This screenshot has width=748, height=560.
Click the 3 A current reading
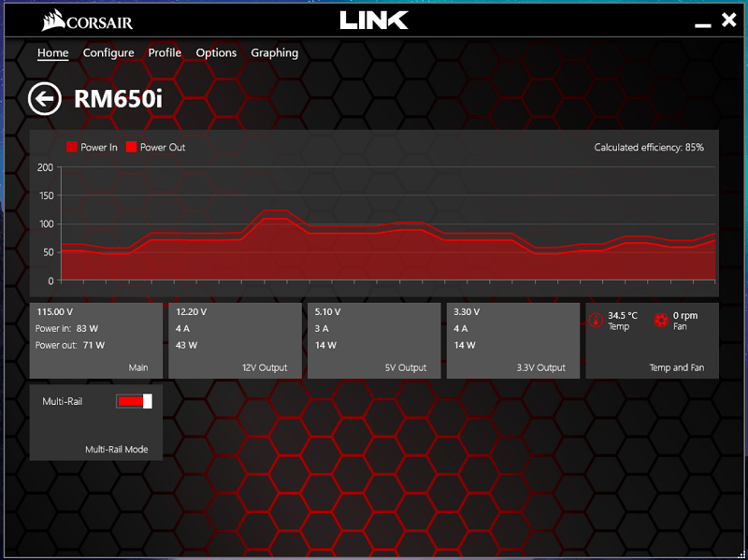point(322,329)
